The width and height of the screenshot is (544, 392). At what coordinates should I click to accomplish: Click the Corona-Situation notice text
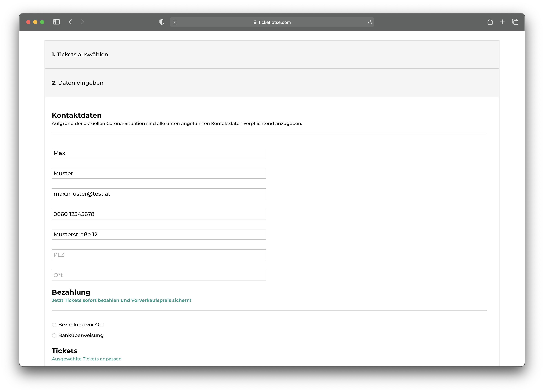click(177, 124)
